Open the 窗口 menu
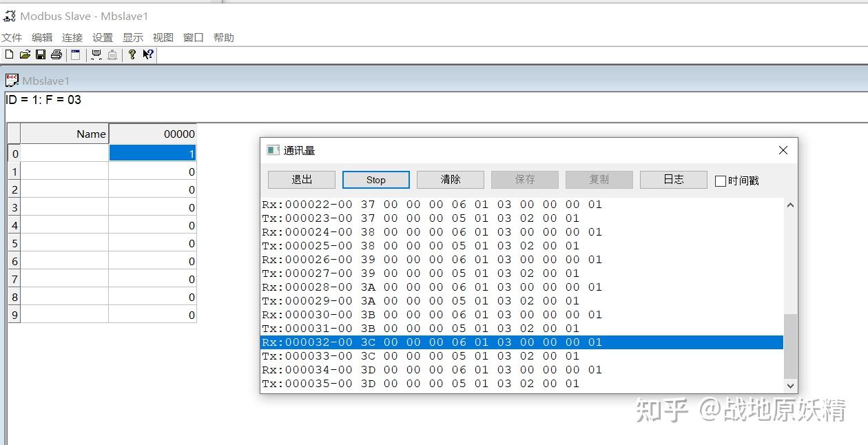 [194, 38]
